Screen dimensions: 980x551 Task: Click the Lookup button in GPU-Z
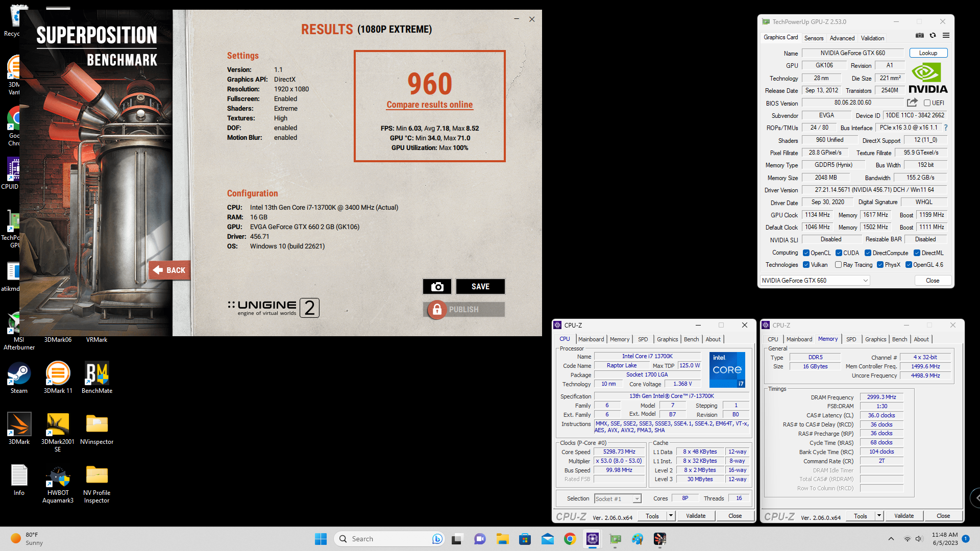coord(928,53)
